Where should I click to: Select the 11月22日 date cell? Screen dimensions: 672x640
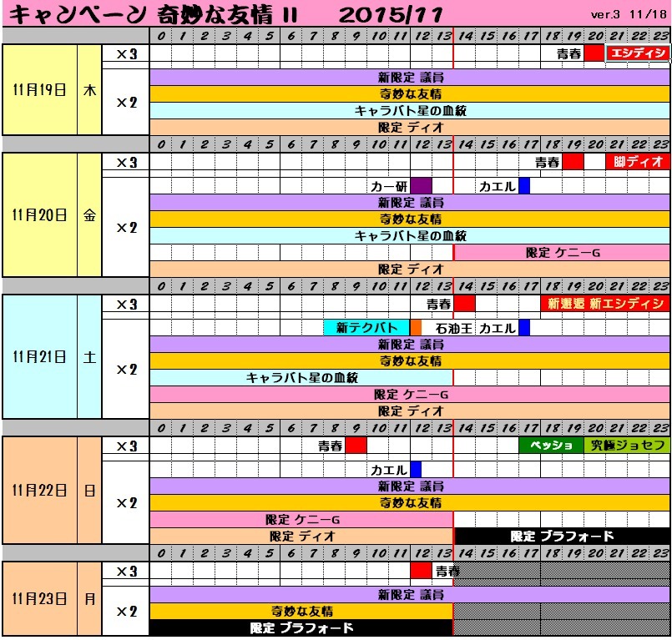(40, 490)
